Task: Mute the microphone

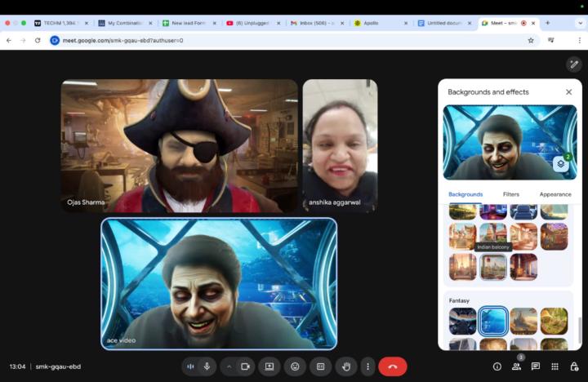Action: 207,366
